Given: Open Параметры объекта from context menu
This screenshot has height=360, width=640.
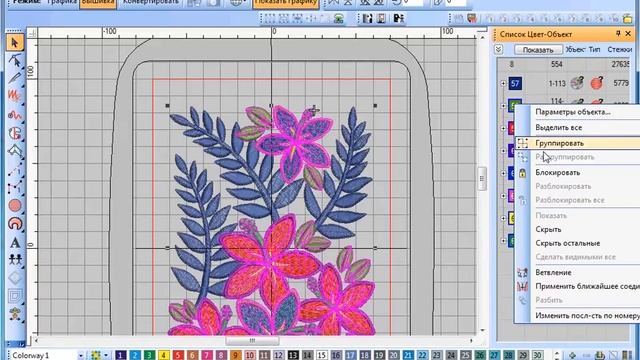Looking at the screenshot, I should (573, 112).
